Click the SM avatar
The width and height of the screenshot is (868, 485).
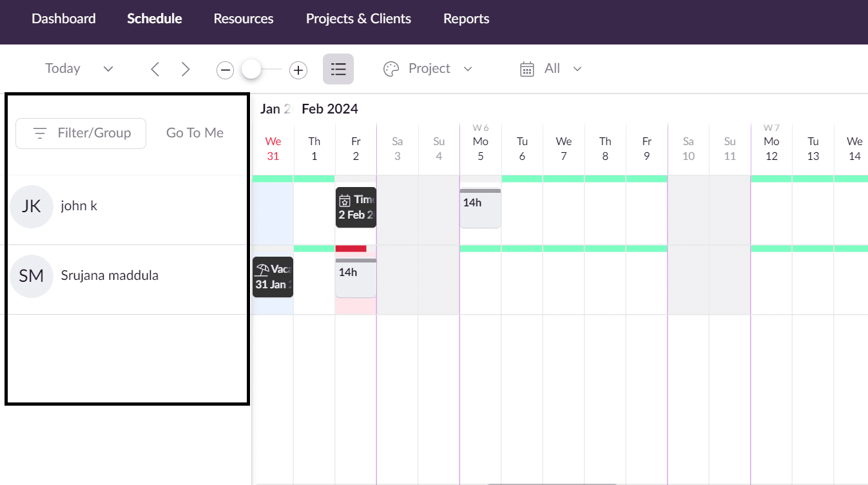tap(32, 276)
